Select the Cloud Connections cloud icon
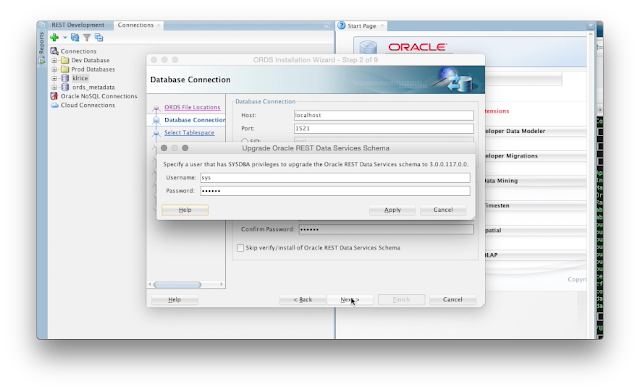Image resolution: width=640 pixels, height=392 pixels. click(55, 105)
